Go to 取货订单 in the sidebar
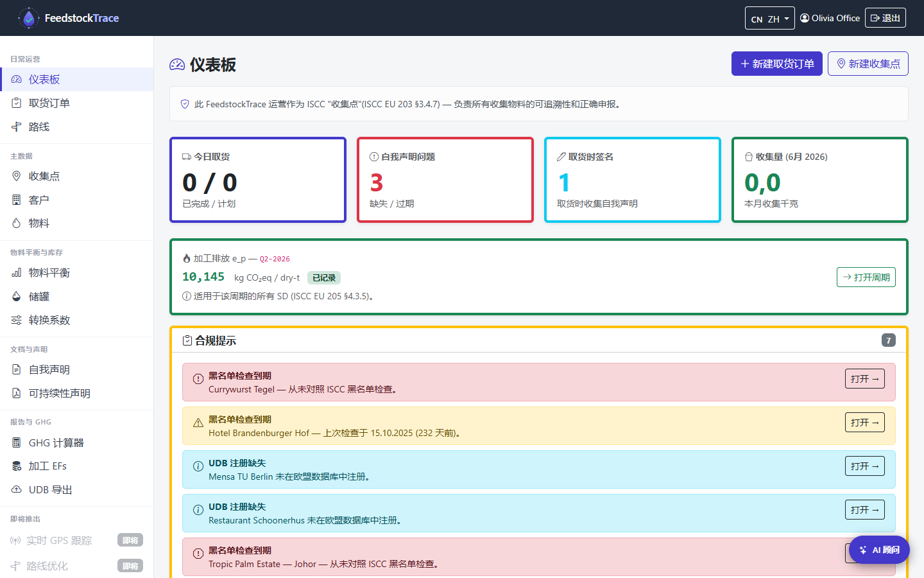Viewport: 924px width, 578px height. pos(77,103)
